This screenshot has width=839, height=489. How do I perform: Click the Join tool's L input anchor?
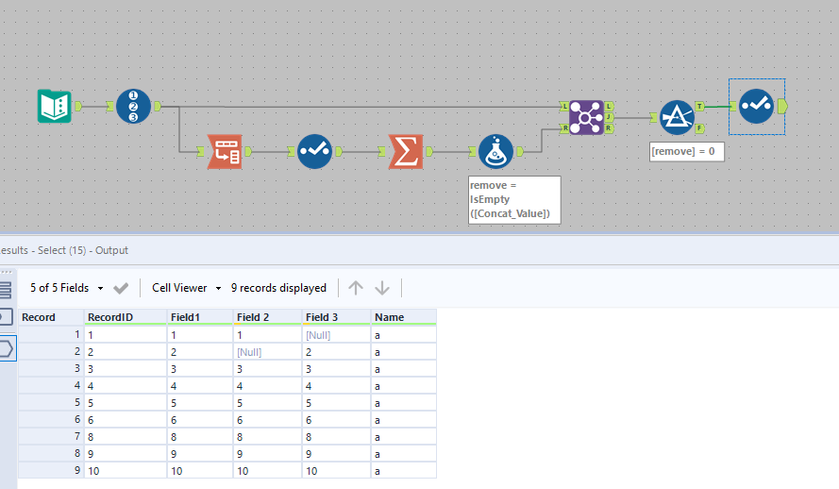[565, 106]
